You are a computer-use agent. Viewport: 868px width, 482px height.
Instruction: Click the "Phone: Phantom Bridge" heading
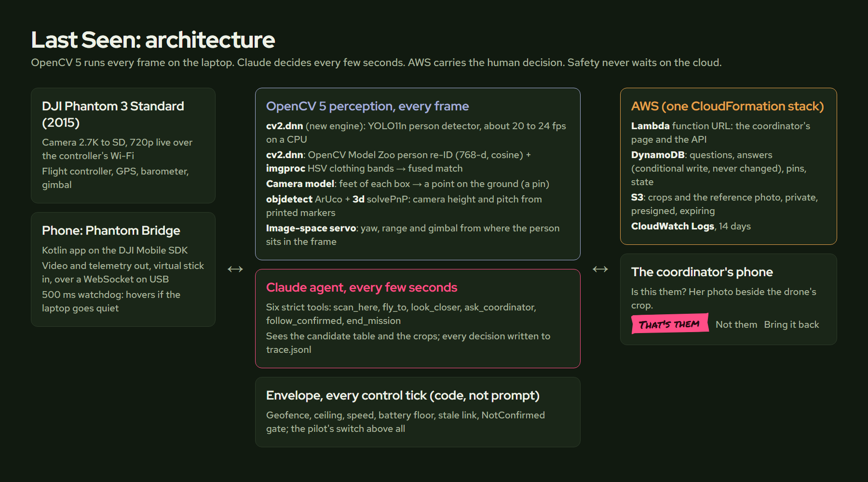(x=111, y=230)
